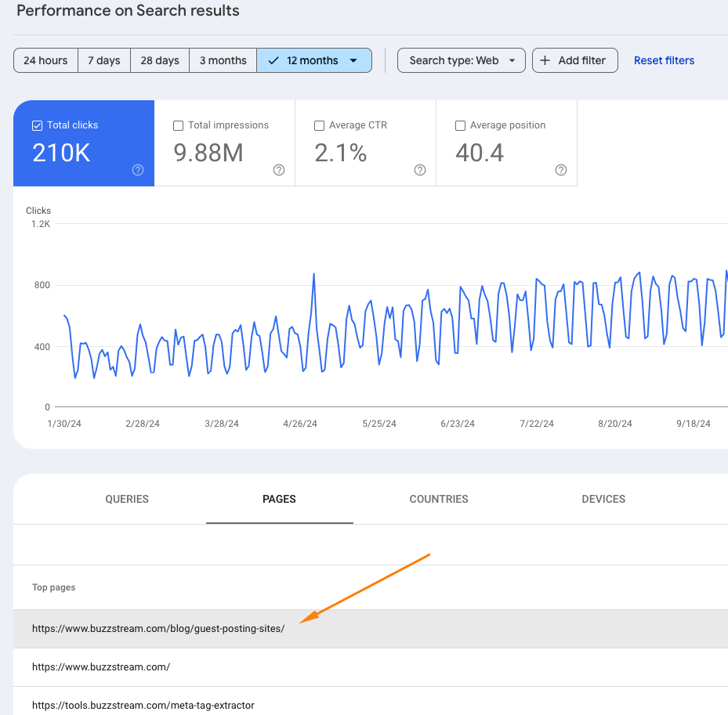Click the plus icon beside Add filter
728x715 pixels.
click(x=546, y=60)
